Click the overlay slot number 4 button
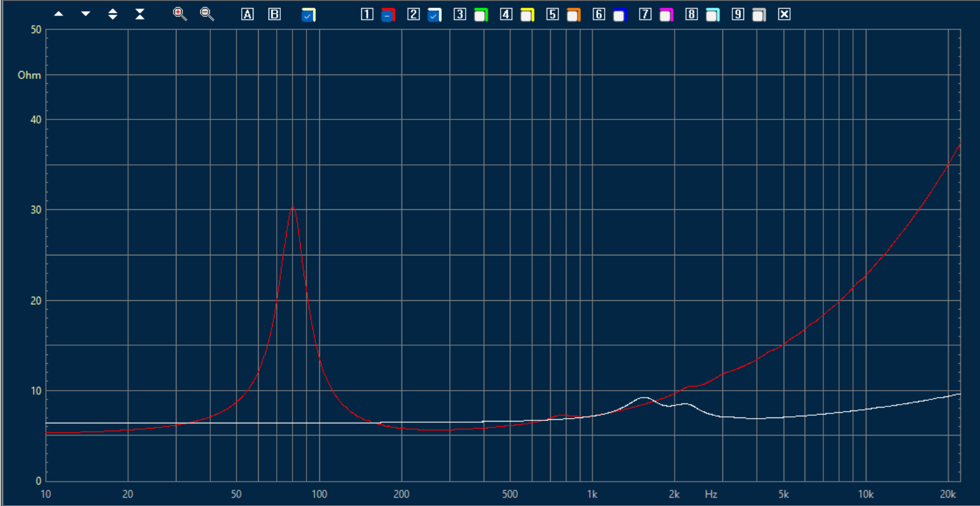Viewport: 980px width, 506px height. [x=506, y=14]
